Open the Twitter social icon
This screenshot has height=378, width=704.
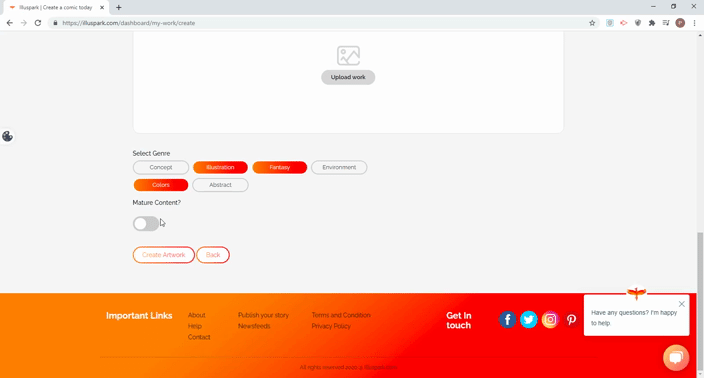[x=528, y=320]
